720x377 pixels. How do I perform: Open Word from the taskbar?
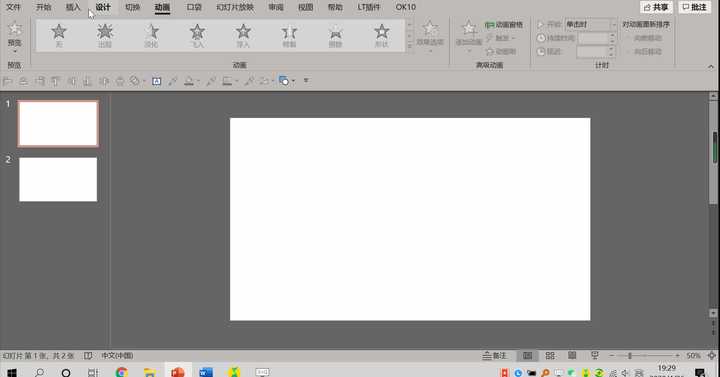pos(206,372)
